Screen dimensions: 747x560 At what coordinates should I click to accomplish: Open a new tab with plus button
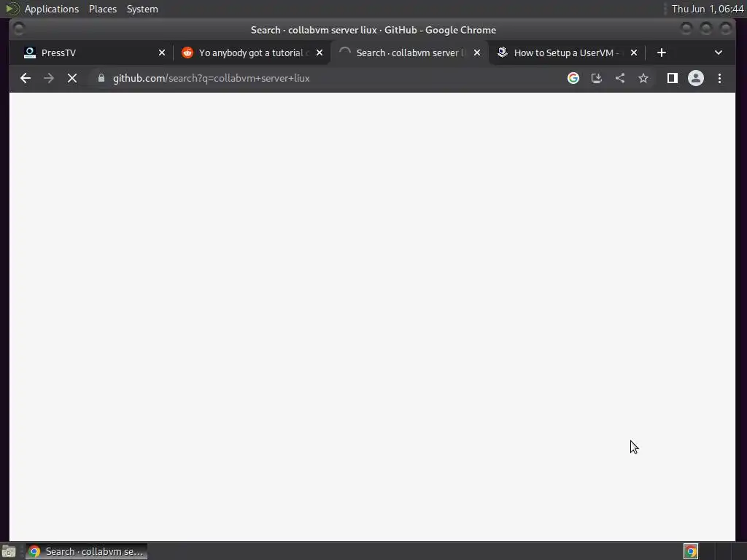coord(661,52)
